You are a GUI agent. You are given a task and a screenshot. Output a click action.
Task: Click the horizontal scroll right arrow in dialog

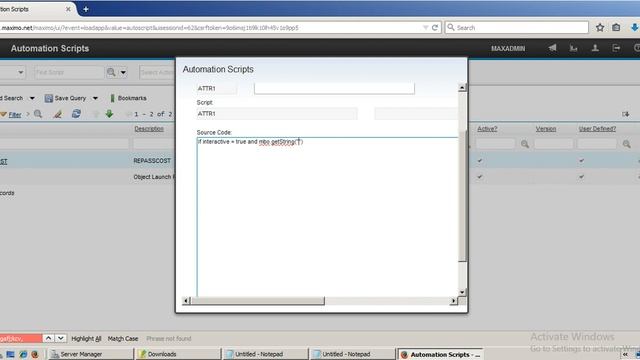click(453, 301)
